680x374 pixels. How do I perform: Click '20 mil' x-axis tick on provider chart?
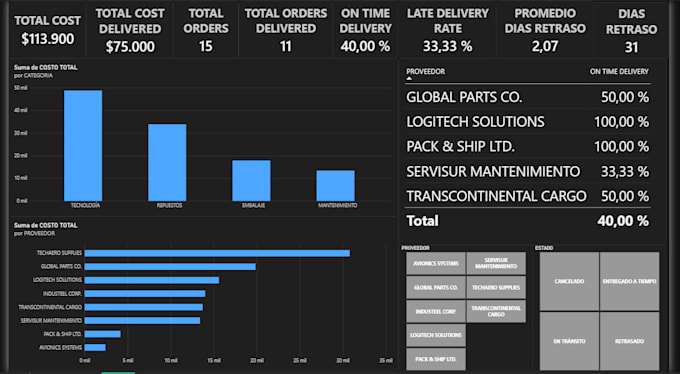pos(257,360)
